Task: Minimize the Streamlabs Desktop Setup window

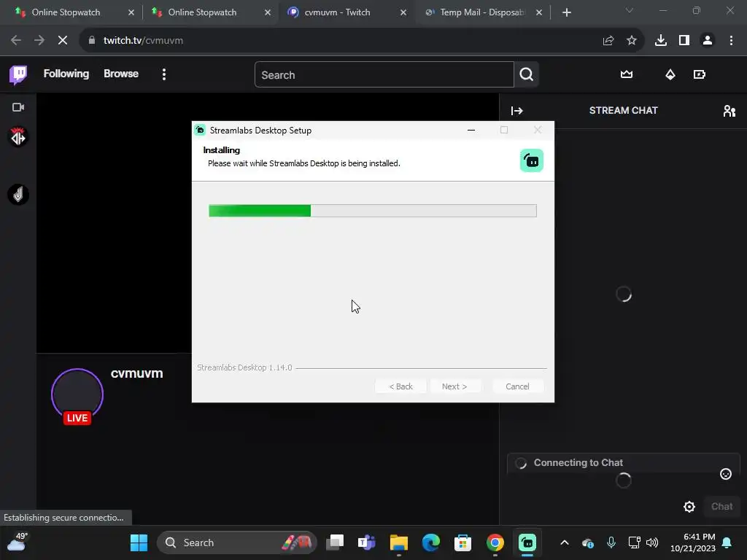Action: pyautogui.click(x=471, y=130)
